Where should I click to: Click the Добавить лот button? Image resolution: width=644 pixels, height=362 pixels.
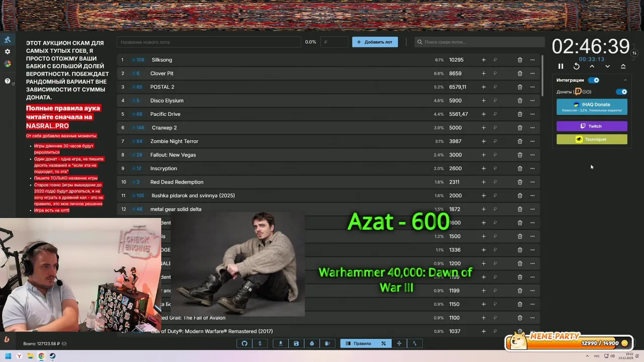click(375, 42)
